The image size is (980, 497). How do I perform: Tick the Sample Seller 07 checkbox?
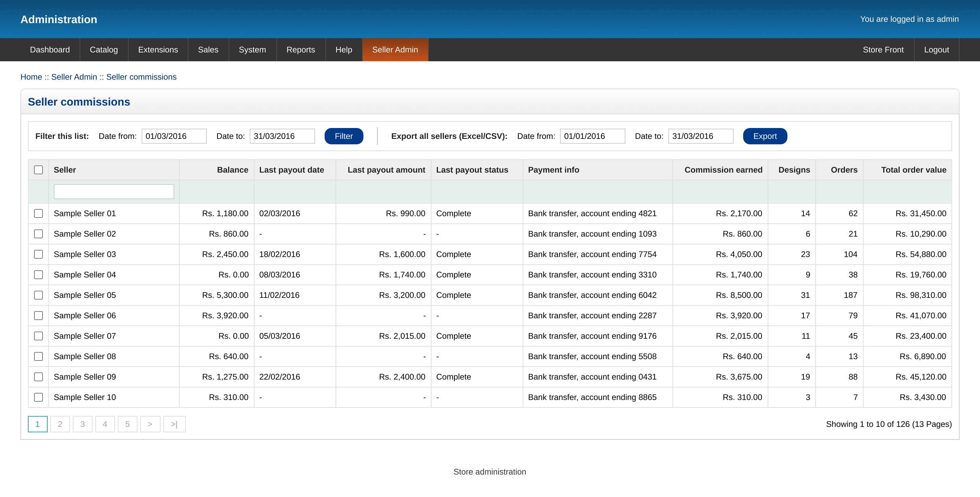38,336
